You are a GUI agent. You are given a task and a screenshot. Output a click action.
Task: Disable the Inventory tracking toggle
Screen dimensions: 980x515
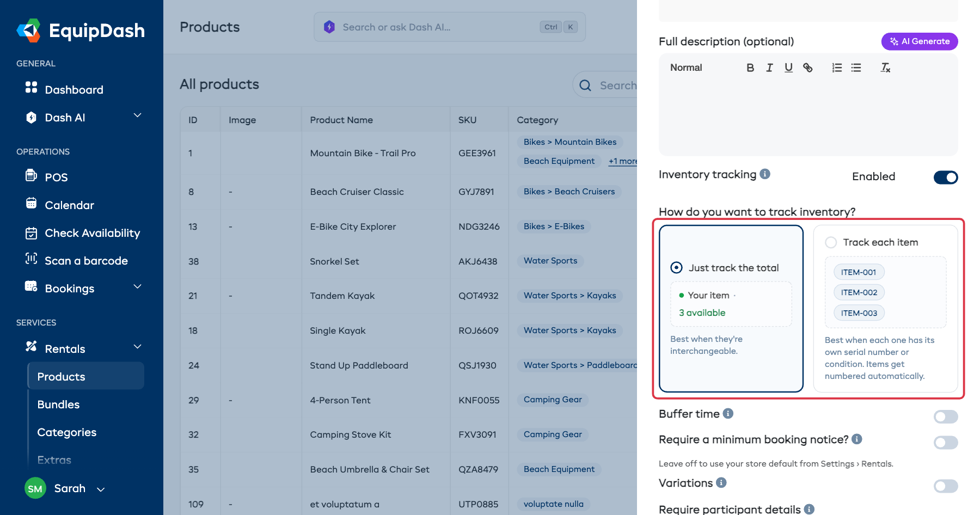point(946,177)
